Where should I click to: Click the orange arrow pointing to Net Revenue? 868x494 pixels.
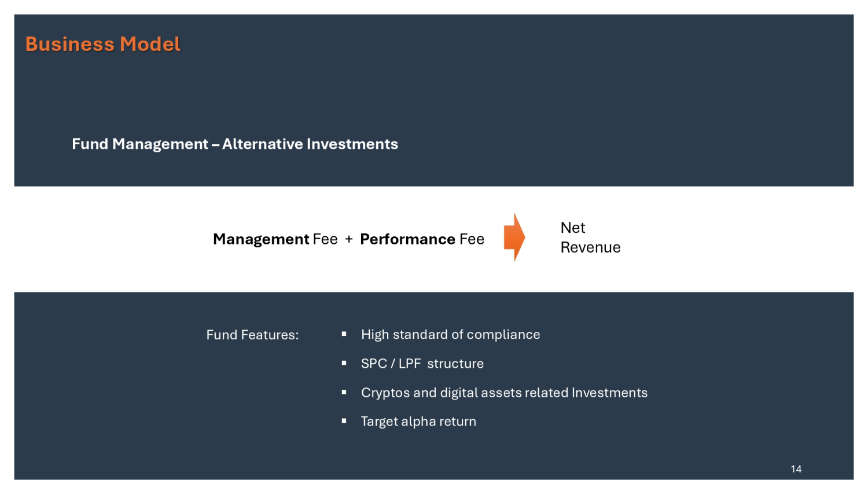click(x=514, y=237)
